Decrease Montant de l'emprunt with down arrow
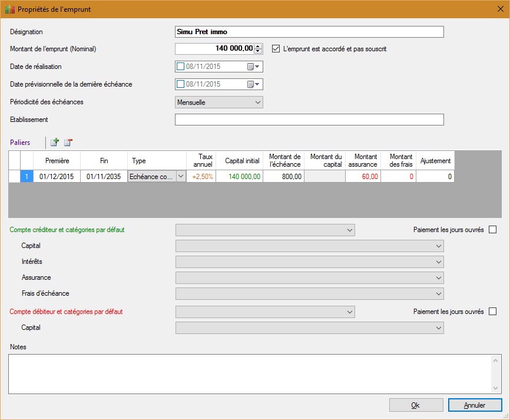510x420 pixels. tap(257, 51)
